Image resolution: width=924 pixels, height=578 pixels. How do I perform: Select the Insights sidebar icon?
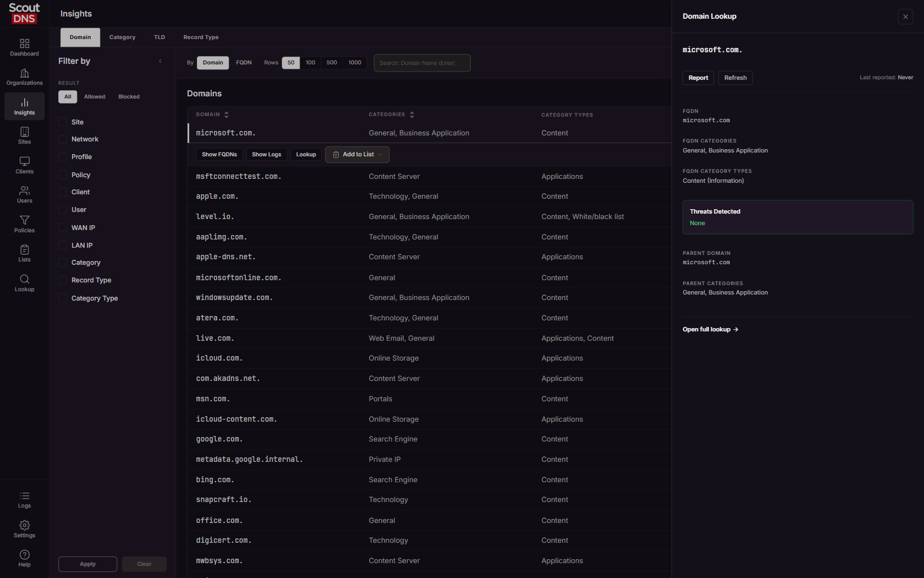coord(24,106)
